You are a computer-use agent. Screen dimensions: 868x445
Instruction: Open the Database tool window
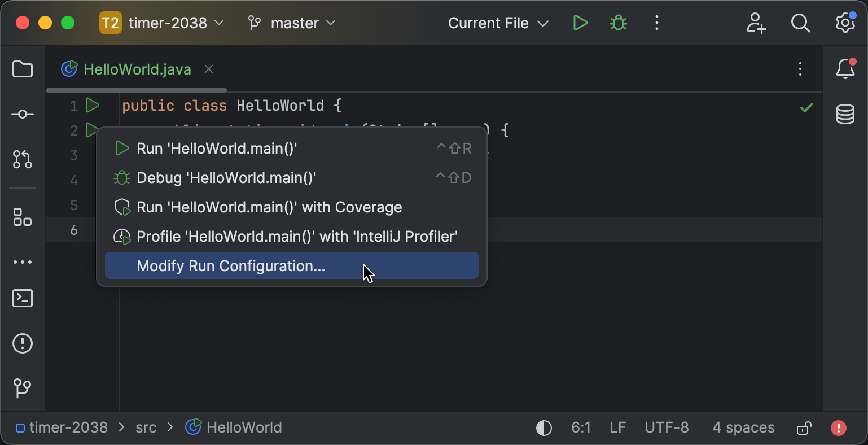845,114
